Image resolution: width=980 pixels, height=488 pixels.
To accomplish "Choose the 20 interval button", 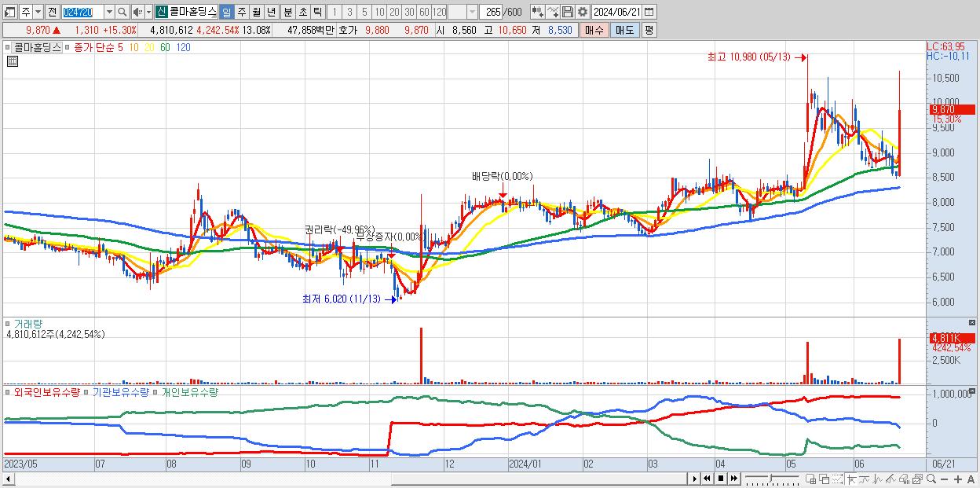I will tap(394, 12).
